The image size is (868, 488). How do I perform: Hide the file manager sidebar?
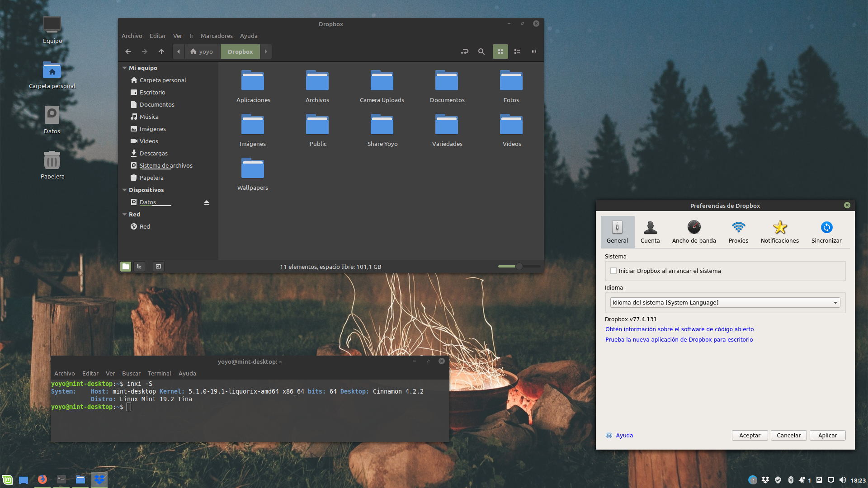[158, 267]
